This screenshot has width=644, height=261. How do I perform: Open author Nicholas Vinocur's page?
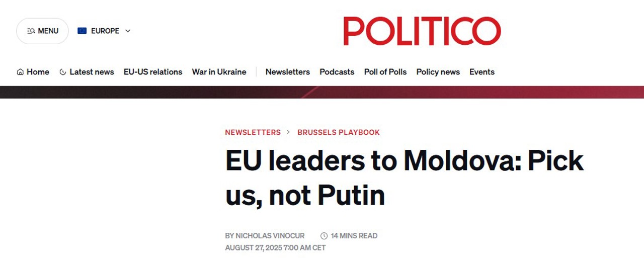point(270,236)
